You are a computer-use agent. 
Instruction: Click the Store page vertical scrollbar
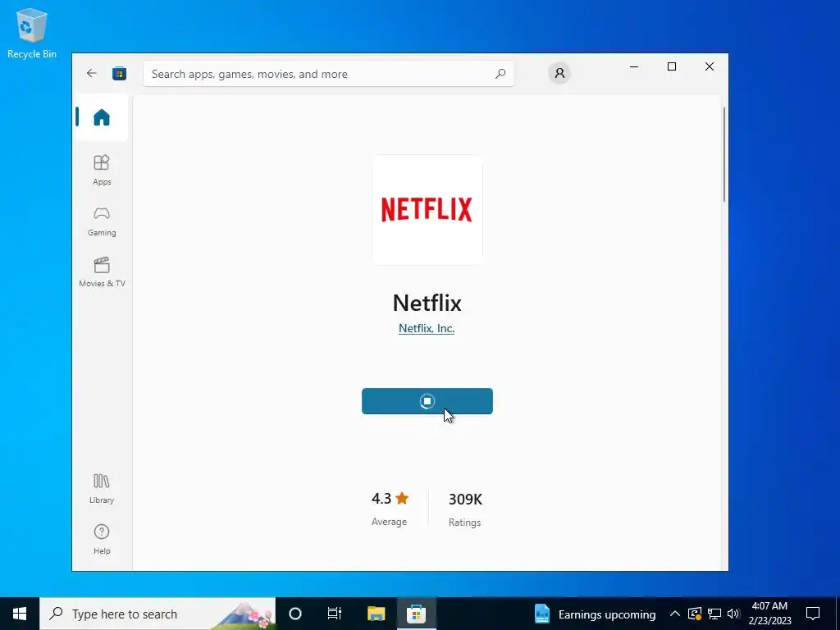point(724,154)
